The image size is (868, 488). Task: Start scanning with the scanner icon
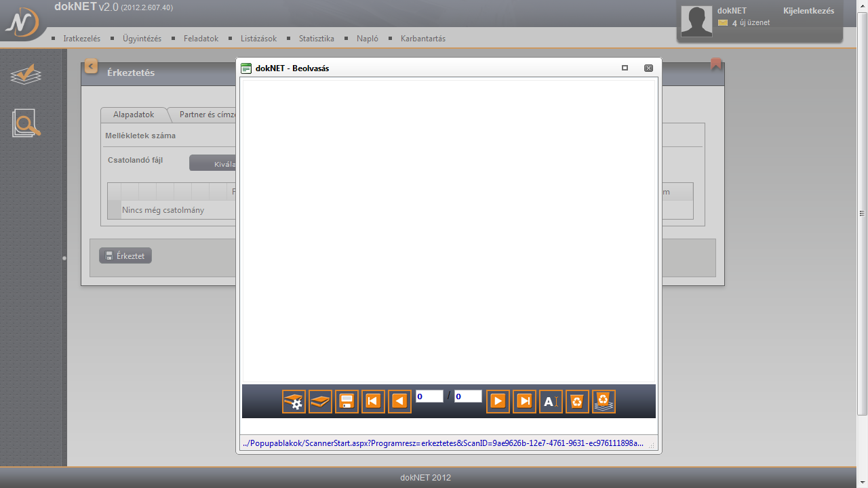click(320, 401)
